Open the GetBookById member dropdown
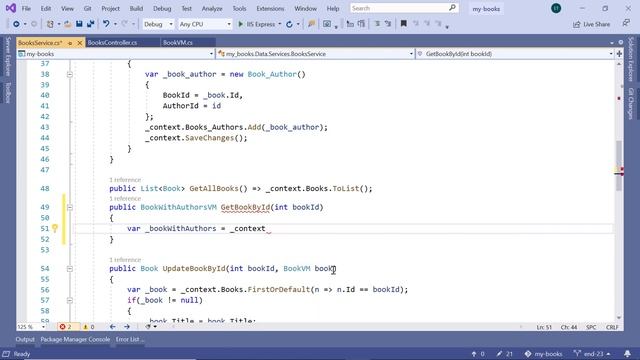Viewport: 640px width, 360px height. pyautogui.click(x=515, y=54)
